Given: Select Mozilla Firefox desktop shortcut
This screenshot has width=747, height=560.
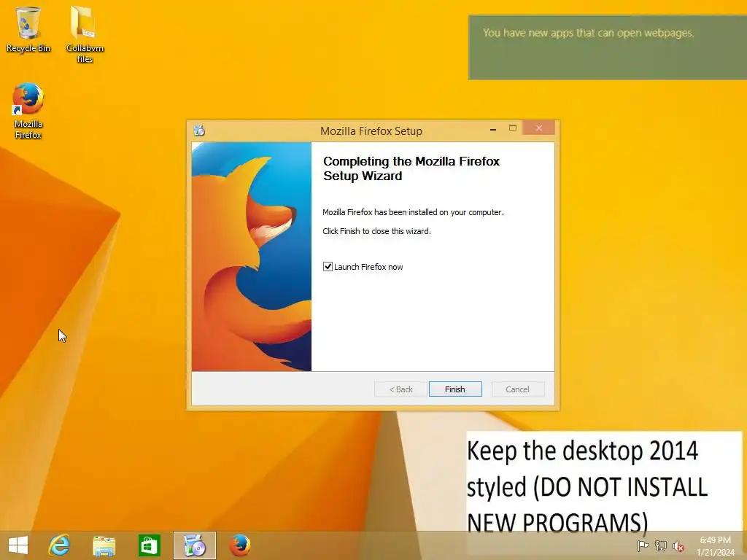Looking at the screenshot, I should (x=28, y=111).
